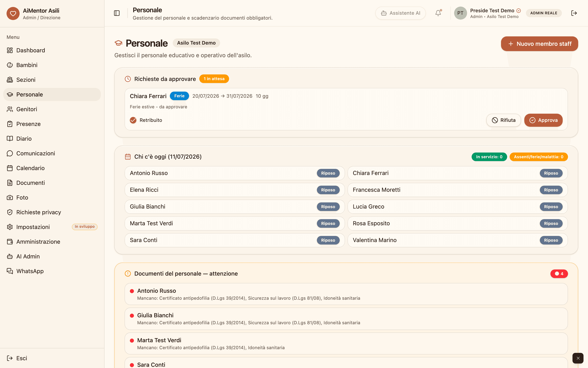Select Lucia Greco row
This screenshot has width=588, height=368.
tap(458, 207)
